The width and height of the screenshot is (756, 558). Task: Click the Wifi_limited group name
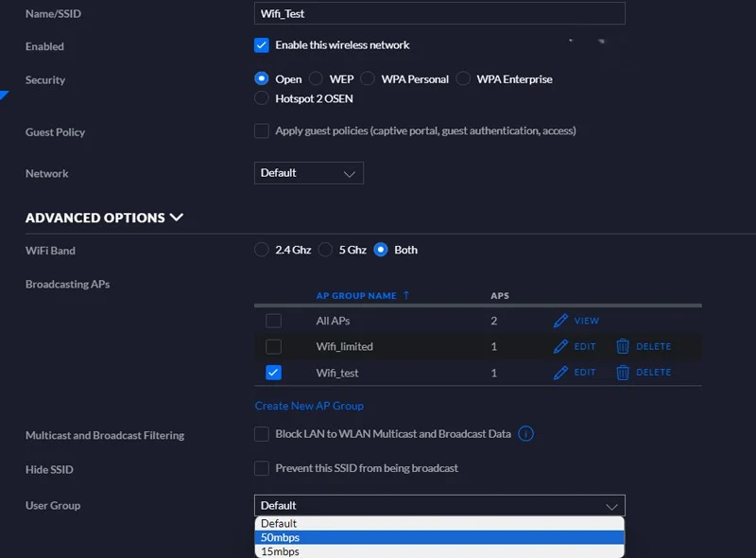click(x=344, y=346)
